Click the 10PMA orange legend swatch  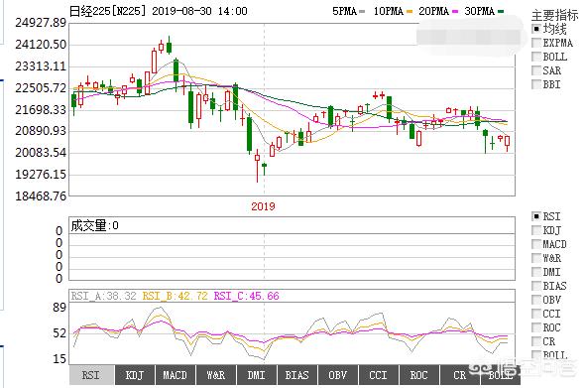410,12
